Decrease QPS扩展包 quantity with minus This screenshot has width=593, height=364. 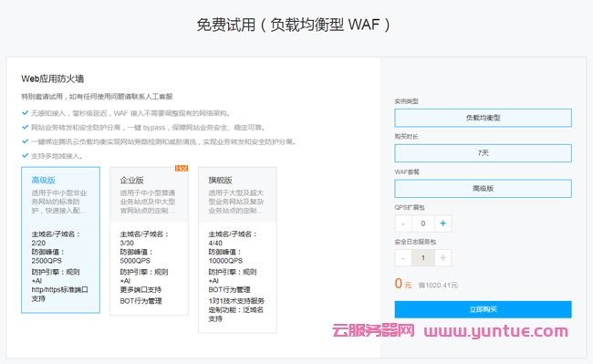pyautogui.click(x=403, y=224)
